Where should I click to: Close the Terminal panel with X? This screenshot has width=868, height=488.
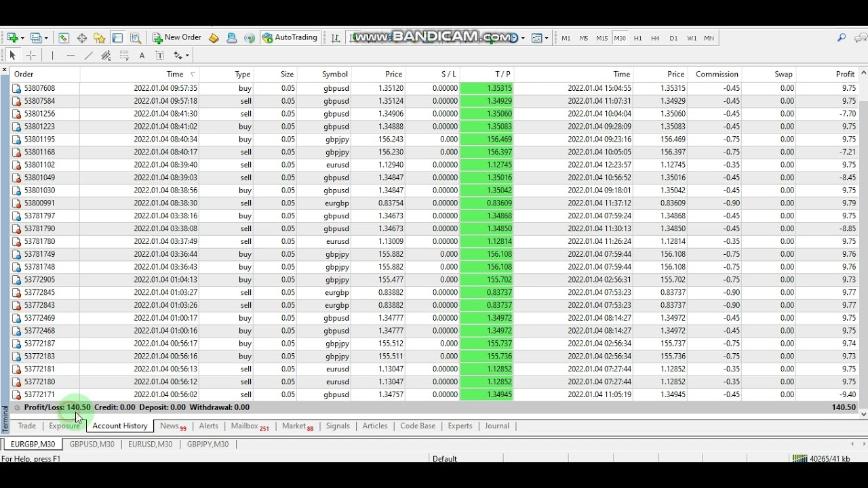5,70
